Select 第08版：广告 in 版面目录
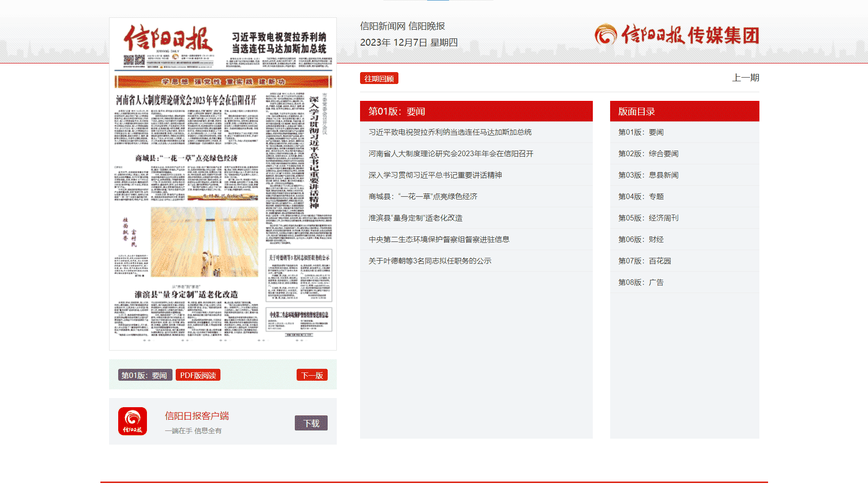The height and width of the screenshot is (493, 868). click(x=641, y=283)
